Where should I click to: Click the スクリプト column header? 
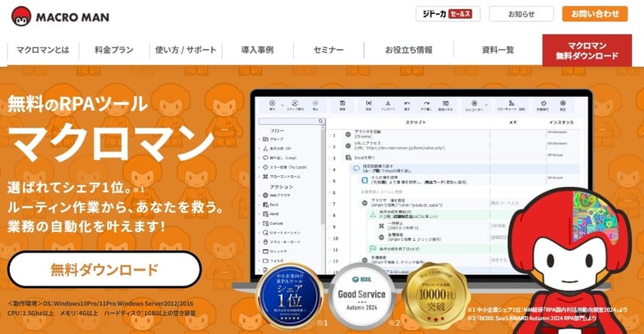tap(416, 123)
